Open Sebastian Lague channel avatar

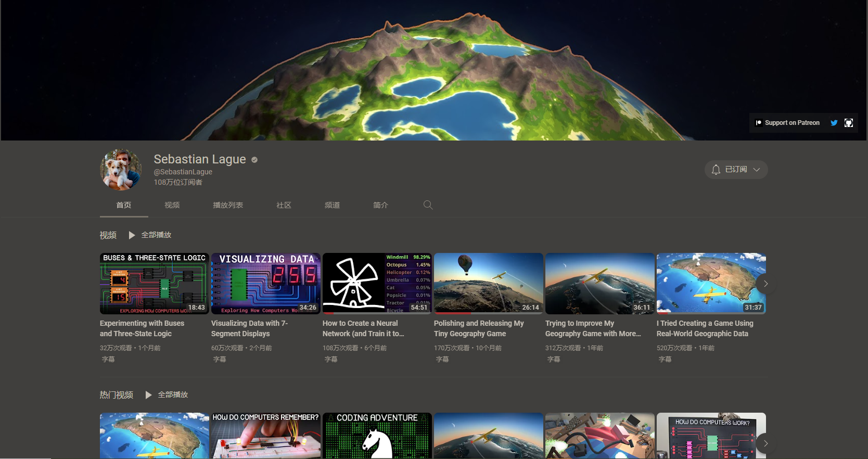click(x=121, y=170)
